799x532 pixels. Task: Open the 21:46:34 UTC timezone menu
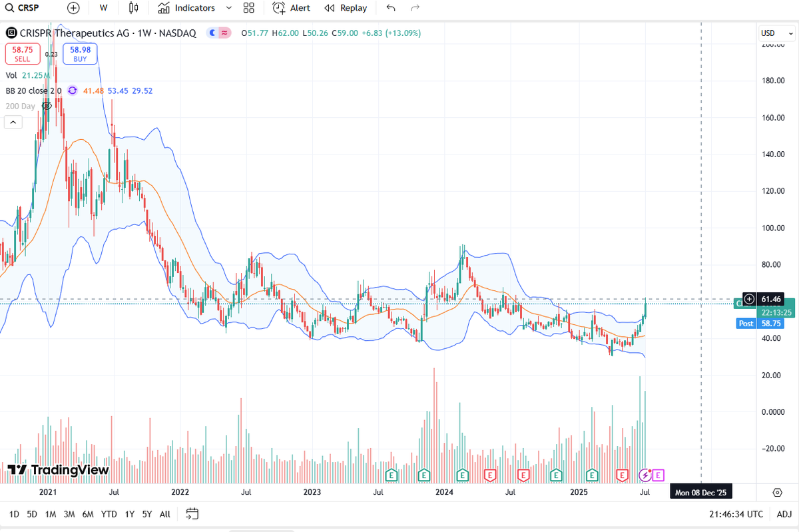(x=736, y=514)
